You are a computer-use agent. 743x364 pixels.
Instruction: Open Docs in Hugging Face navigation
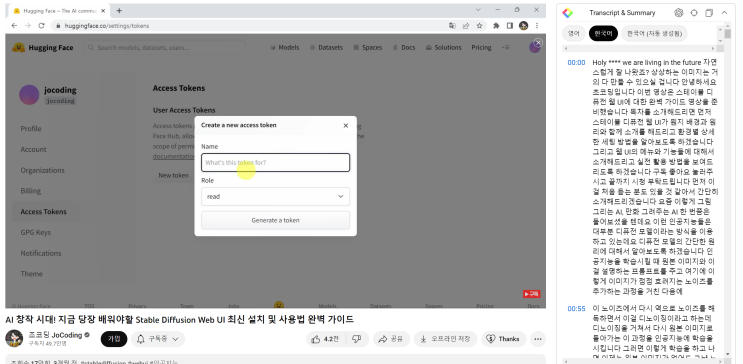click(x=404, y=47)
